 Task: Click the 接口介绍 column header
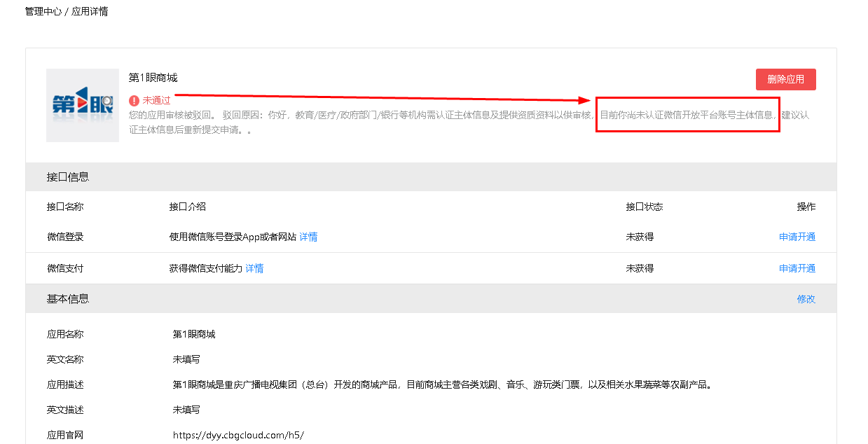tap(187, 207)
